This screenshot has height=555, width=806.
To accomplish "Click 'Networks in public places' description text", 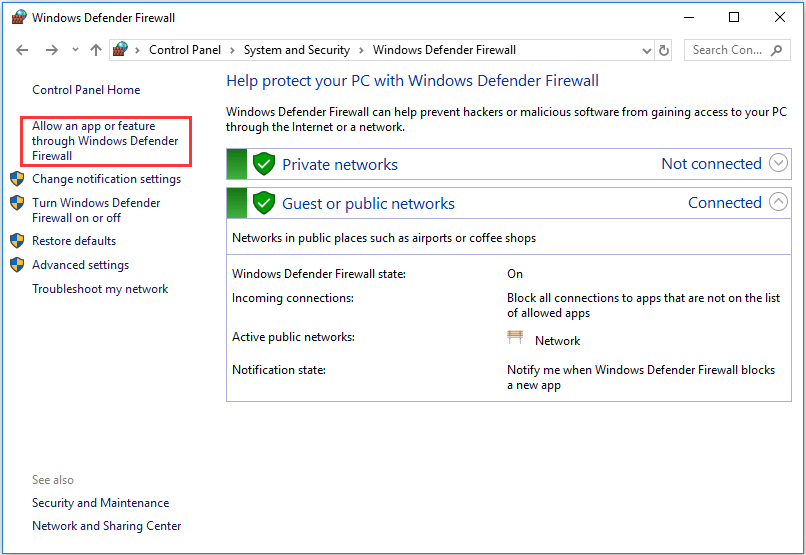I will [x=384, y=238].
